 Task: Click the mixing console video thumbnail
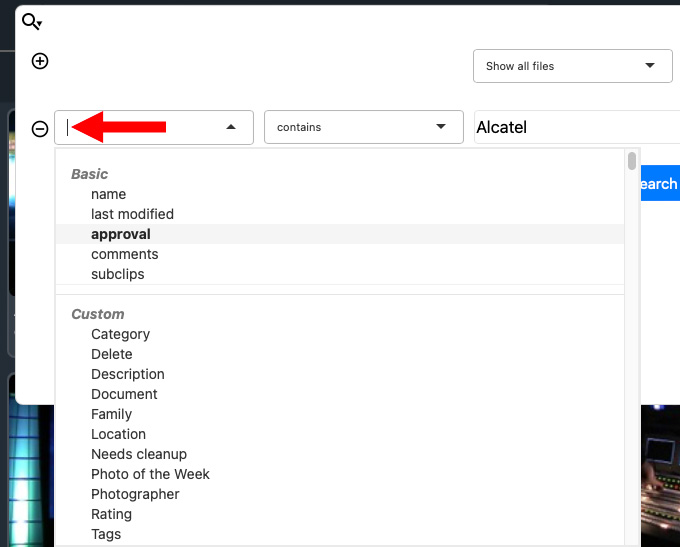tap(660, 476)
